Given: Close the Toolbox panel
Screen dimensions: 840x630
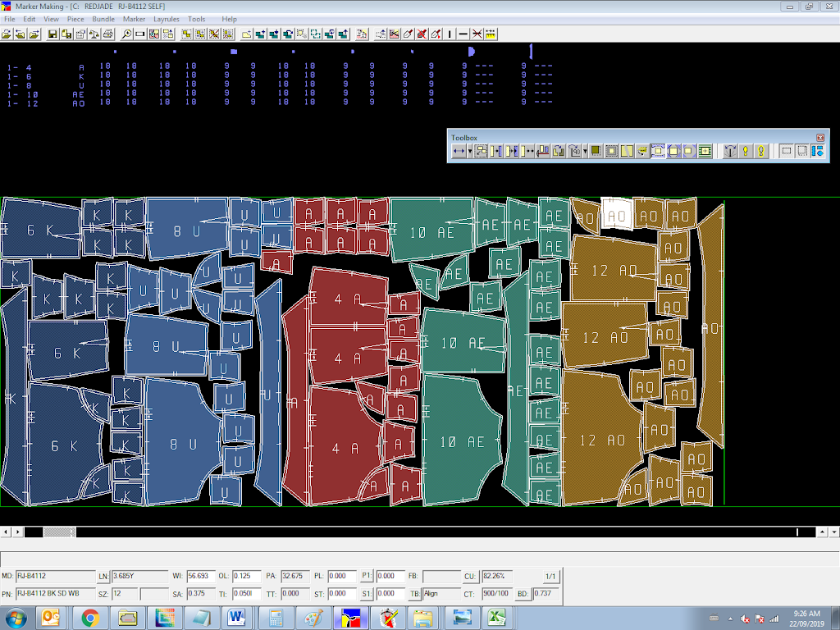Looking at the screenshot, I should [x=820, y=138].
